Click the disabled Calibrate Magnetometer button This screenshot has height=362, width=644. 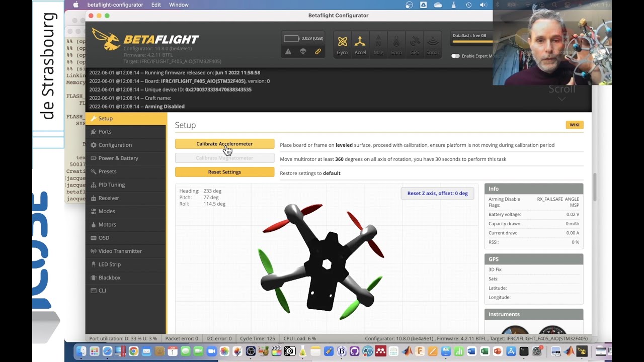coord(224,158)
